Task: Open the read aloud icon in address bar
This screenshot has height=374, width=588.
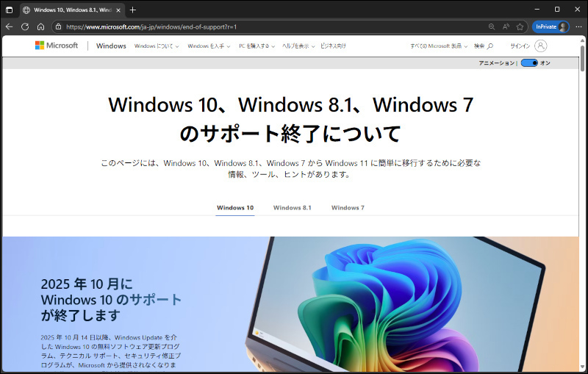Action: (x=506, y=26)
